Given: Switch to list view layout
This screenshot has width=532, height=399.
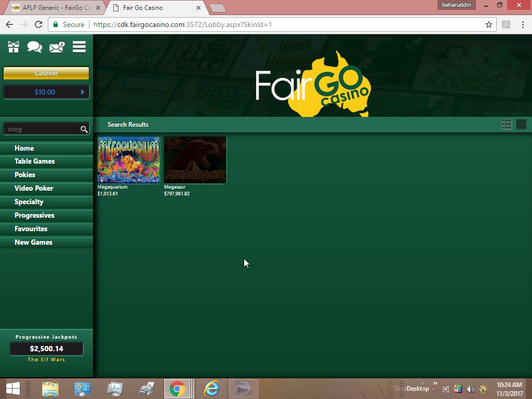Looking at the screenshot, I should tap(507, 124).
